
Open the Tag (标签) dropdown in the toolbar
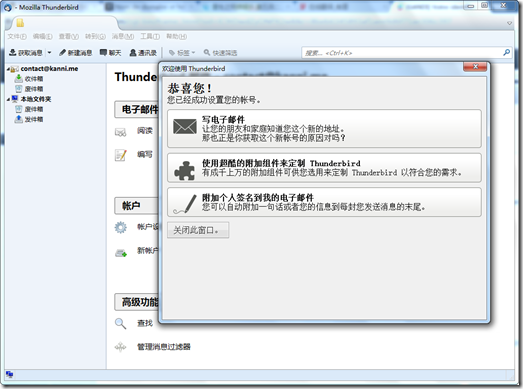tap(182, 53)
